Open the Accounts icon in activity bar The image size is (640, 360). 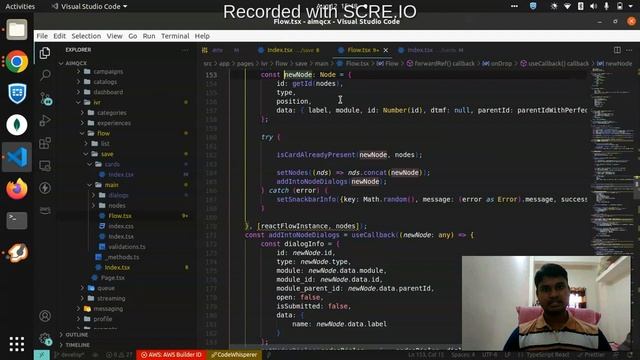click(45, 316)
